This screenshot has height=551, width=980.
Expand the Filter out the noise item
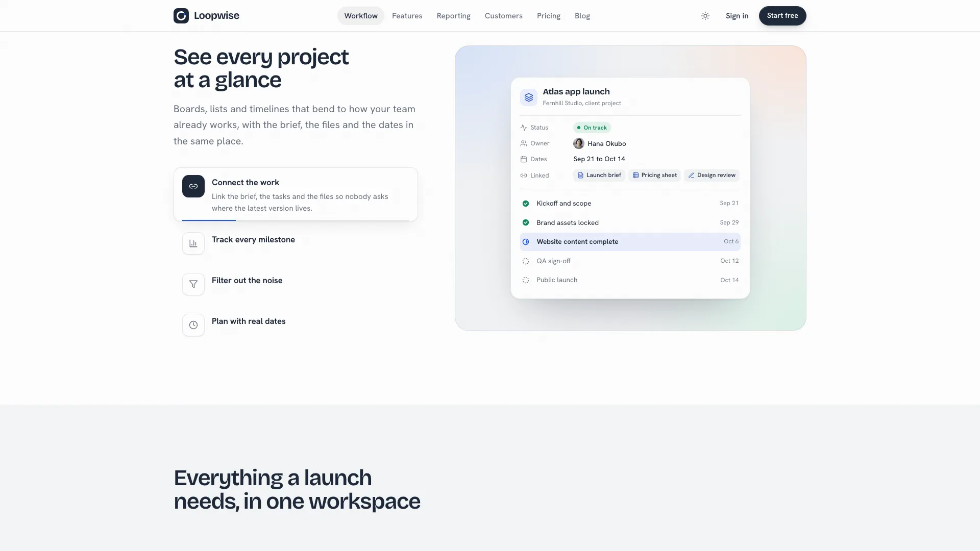click(296, 284)
